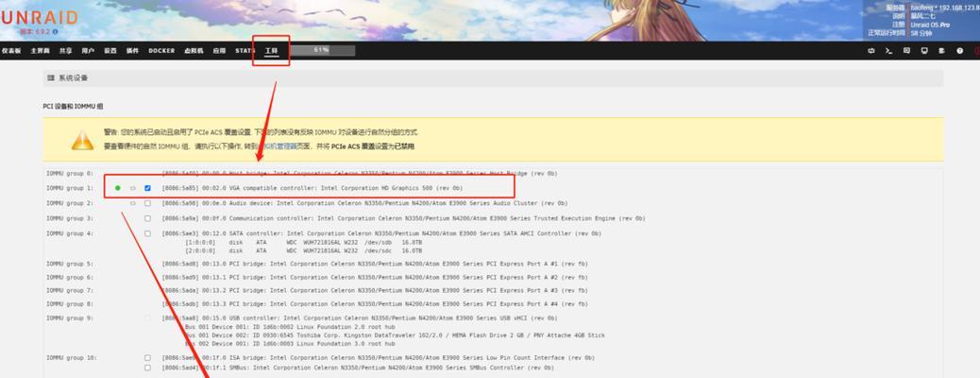Click the IOMMU group 10 label

point(72,358)
